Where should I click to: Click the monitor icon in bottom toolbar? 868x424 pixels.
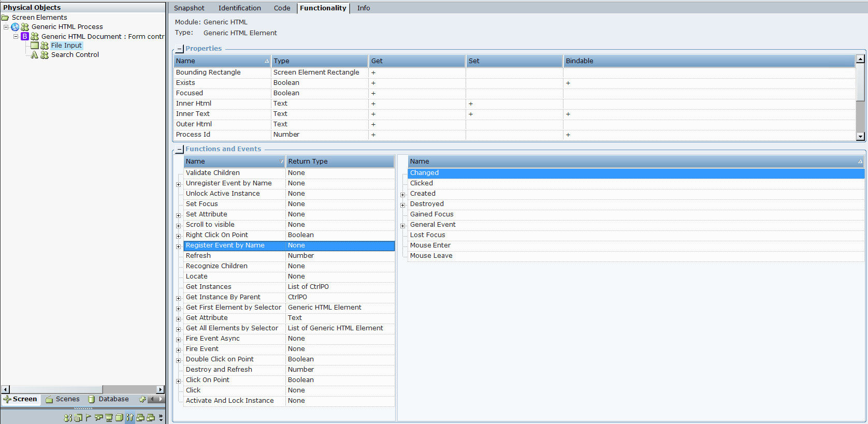109,417
